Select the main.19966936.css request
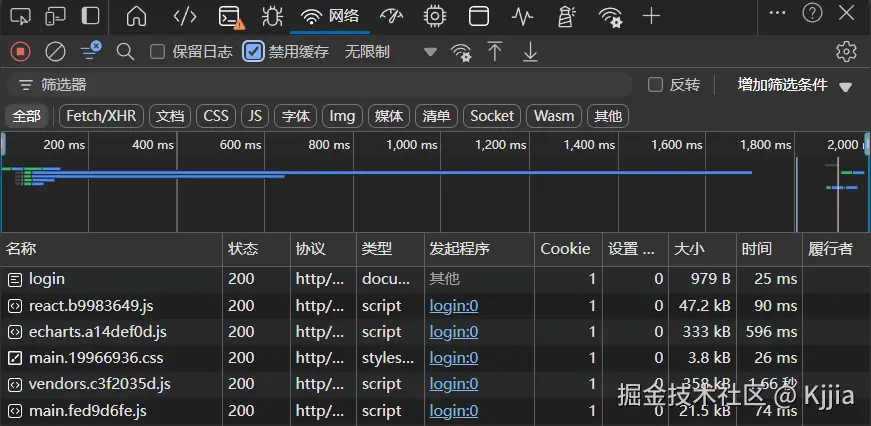Viewport: 871px width, 426px height. 436,358
